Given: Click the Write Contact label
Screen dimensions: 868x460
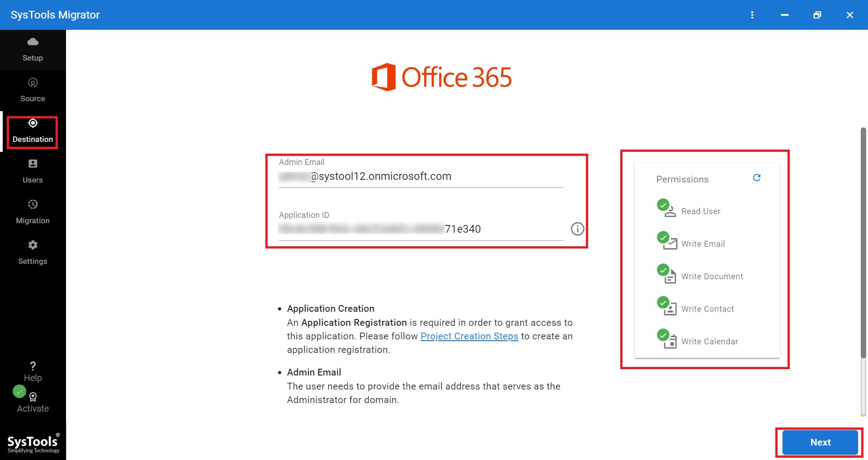Looking at the screenshot, I should (x=708, y=309).
